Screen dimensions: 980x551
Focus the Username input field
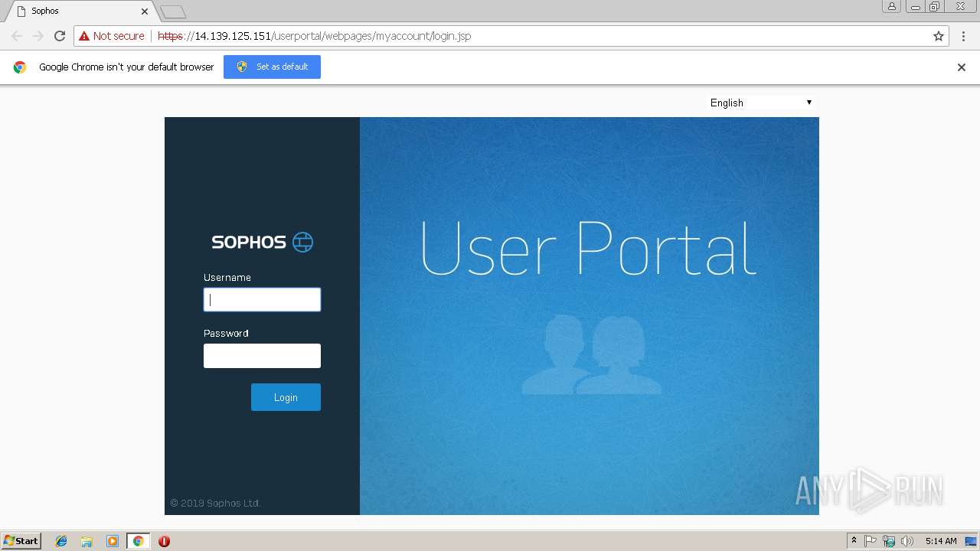[x=262, y=299]
